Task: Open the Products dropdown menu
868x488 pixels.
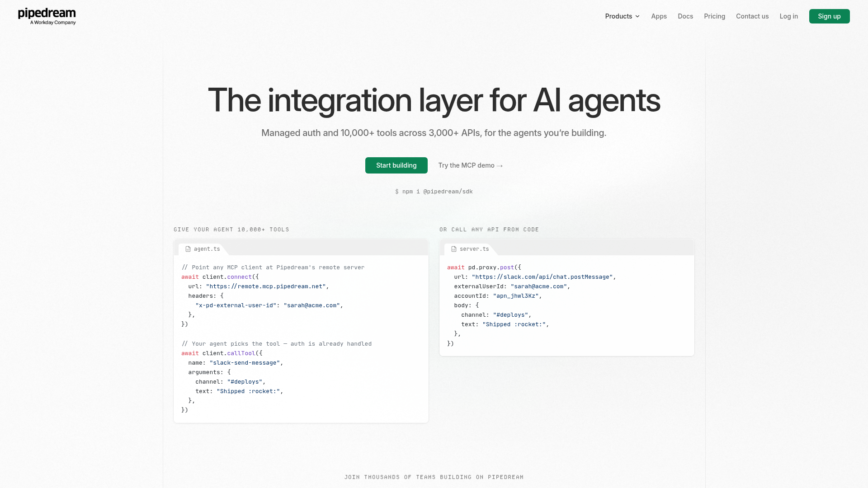Action: pyautogui.click(x=623, y=16)
